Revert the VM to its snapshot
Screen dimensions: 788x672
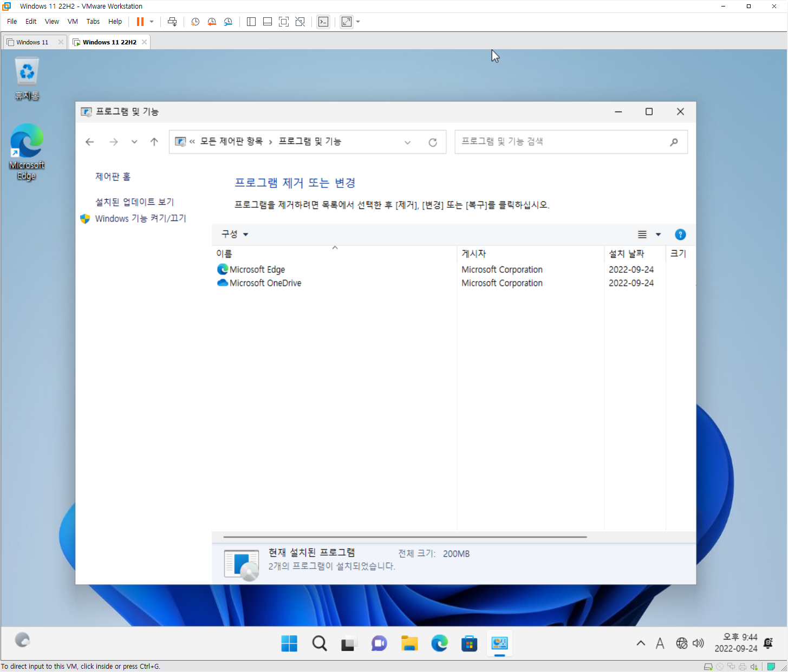tap(212, 22)
